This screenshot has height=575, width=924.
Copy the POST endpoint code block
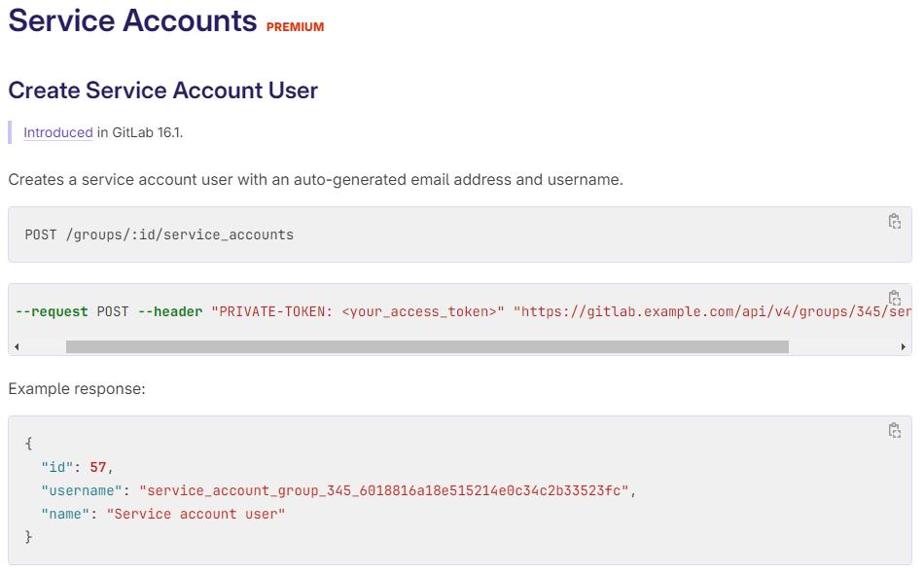[x=894, y=222]
